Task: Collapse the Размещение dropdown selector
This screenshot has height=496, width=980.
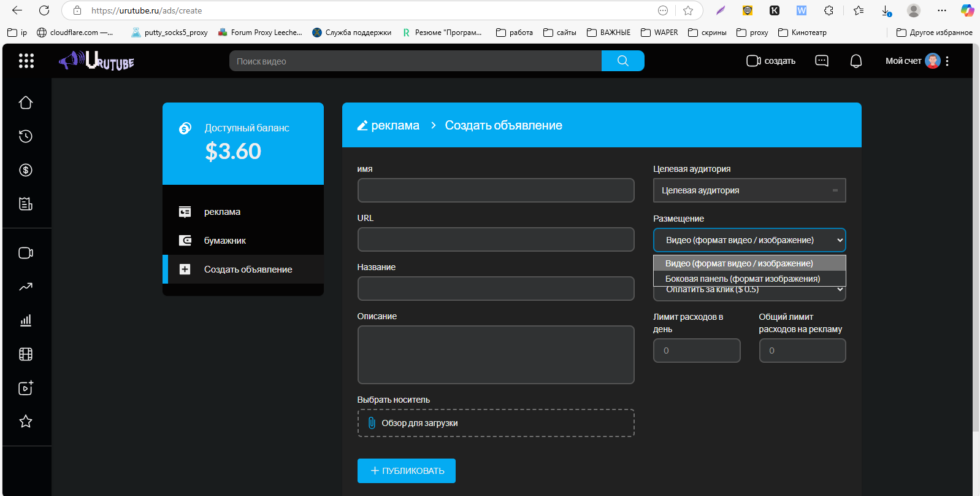Action: point(749,240)
